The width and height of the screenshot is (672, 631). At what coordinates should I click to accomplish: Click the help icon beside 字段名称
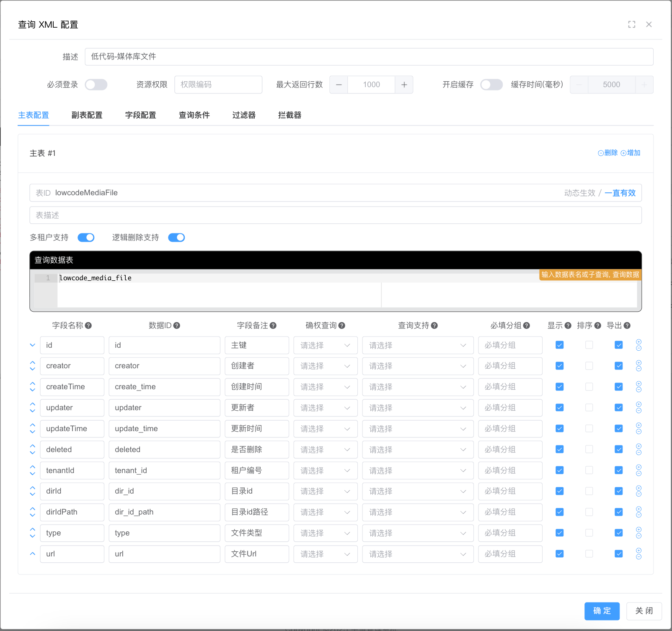[88, 326]
